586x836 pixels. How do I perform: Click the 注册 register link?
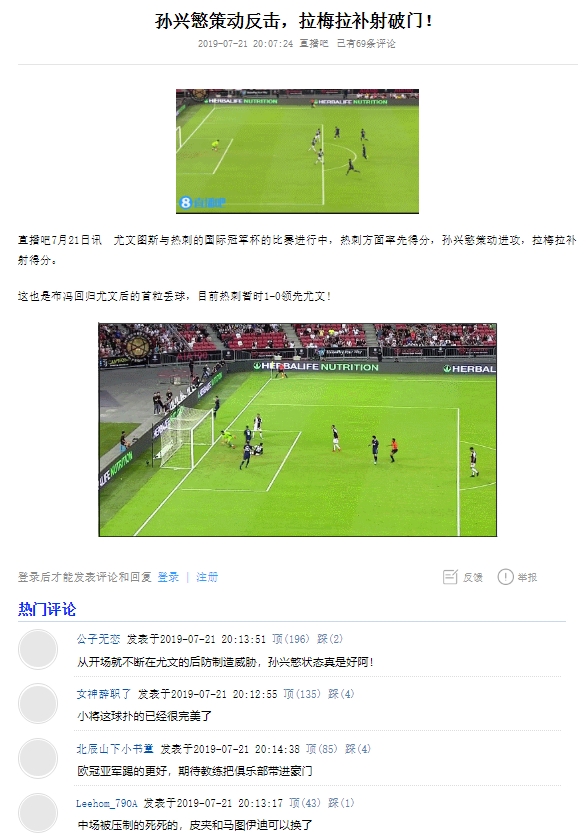click(207, 577)
